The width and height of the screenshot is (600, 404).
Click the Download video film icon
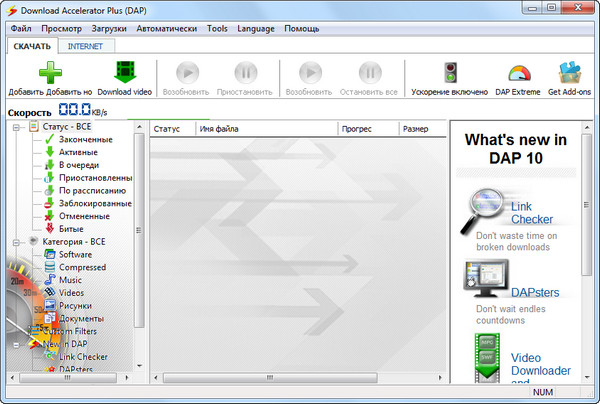(x=126, y=74)
